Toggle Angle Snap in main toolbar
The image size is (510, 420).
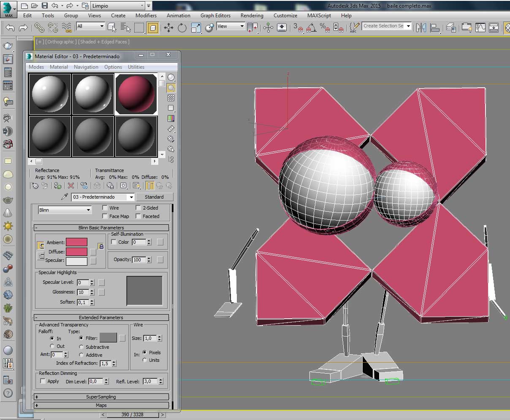312,28
